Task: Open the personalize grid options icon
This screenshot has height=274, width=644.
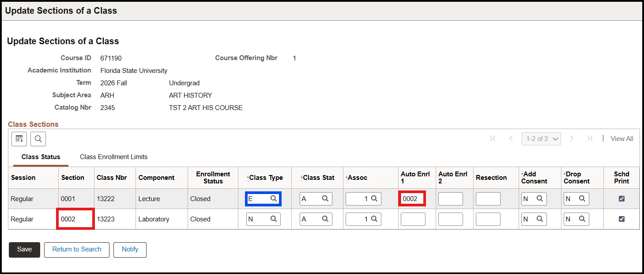Action: coord(19,138)
